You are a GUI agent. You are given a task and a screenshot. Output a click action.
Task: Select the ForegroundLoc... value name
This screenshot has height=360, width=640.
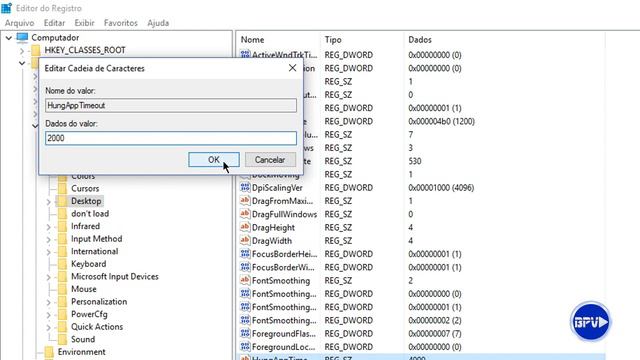tap(283, 347)
